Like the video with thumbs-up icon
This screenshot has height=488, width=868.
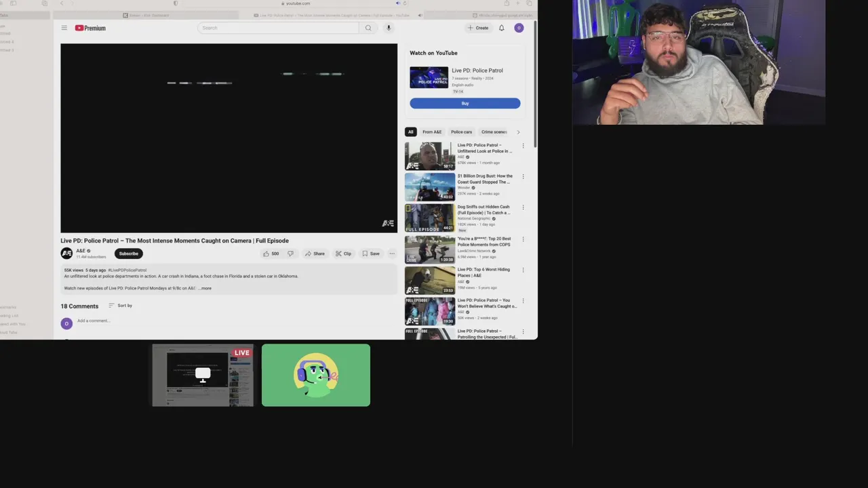(271, 253)
